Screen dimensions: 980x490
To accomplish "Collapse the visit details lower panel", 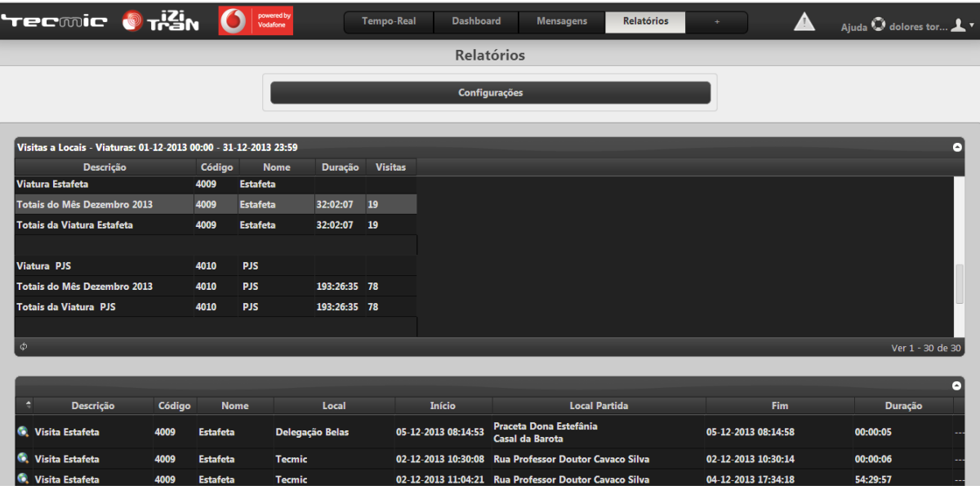I will pyautogui.click(x=956, y=385).
